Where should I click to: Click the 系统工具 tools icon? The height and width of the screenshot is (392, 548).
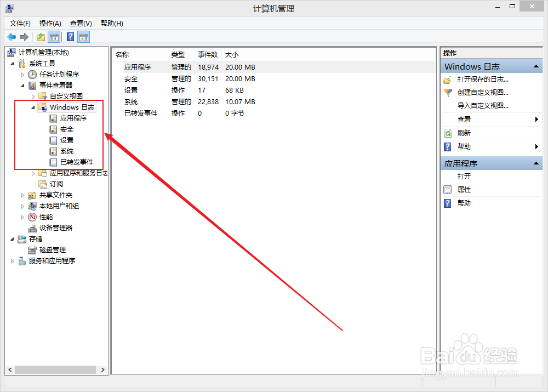pyautogui.click(x=22, y=63)
